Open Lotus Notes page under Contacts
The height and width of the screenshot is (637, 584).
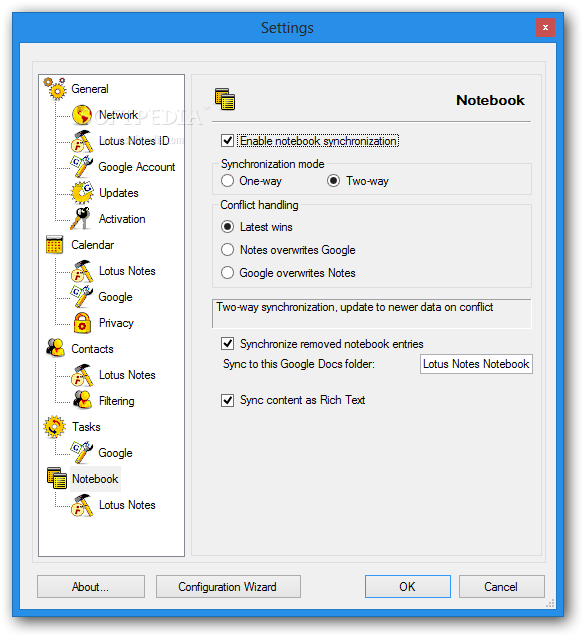click(x=127, y=375)
